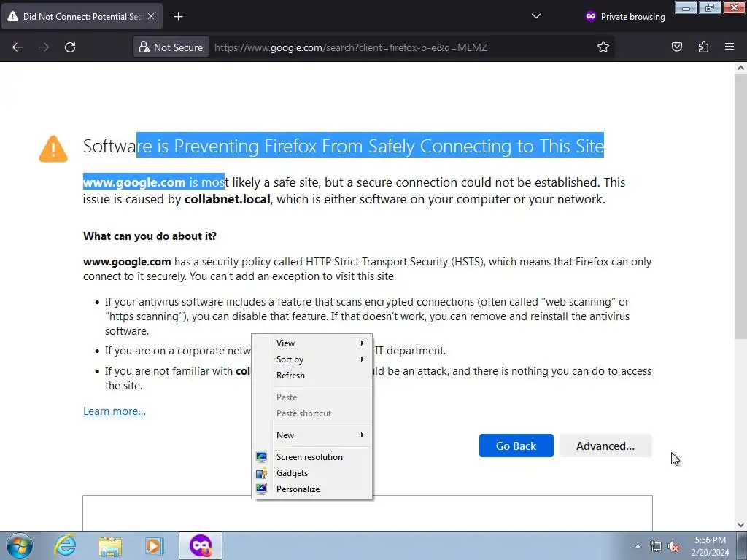This screenshot has width=747, height=560.
Task: Open the Firefox hamburger menu
Action: tap(729, 47)
